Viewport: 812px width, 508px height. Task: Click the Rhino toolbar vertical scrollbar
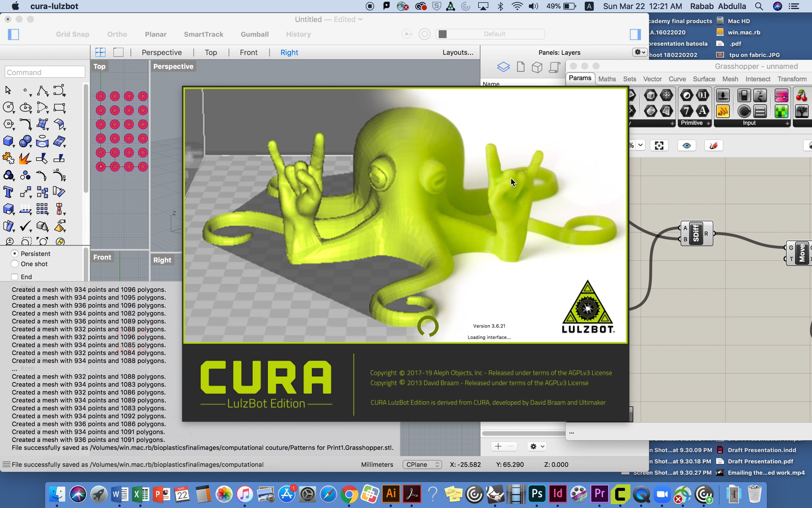(x=86, y=139)
